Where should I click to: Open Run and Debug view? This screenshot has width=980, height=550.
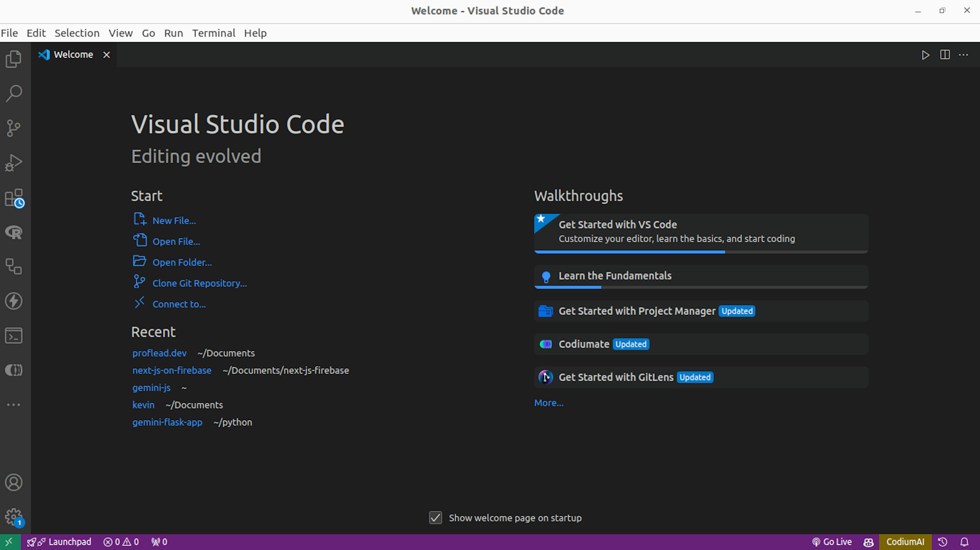14,163
